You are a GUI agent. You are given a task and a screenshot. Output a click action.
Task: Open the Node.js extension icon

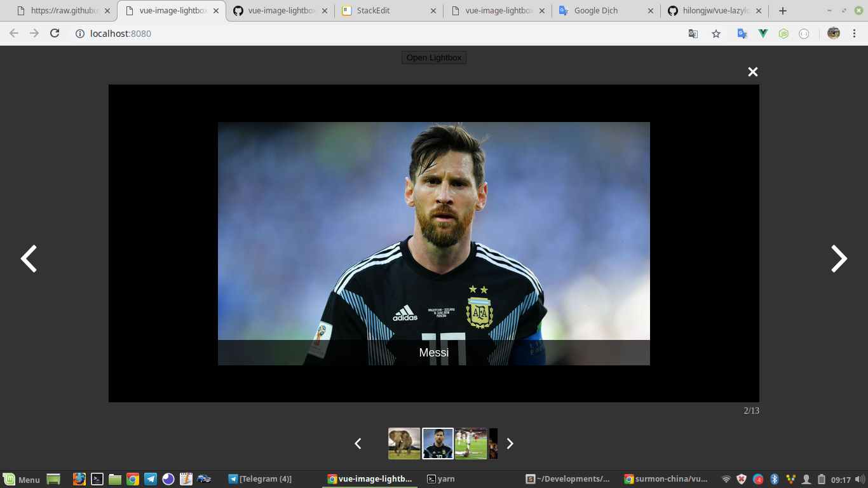coord(783,34)
